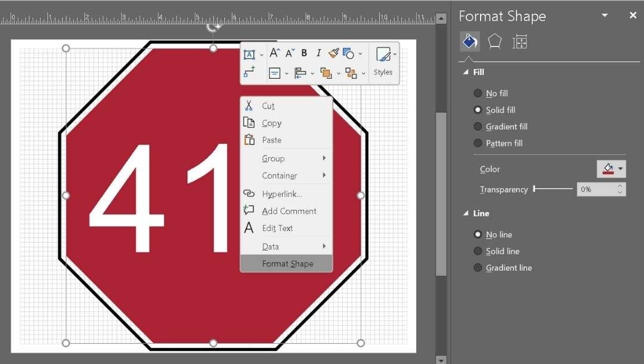Viewport: 644px width, 364px height.
Task: Open the Styles gallery on the mini toolbar
Action: tap(383, 63)
